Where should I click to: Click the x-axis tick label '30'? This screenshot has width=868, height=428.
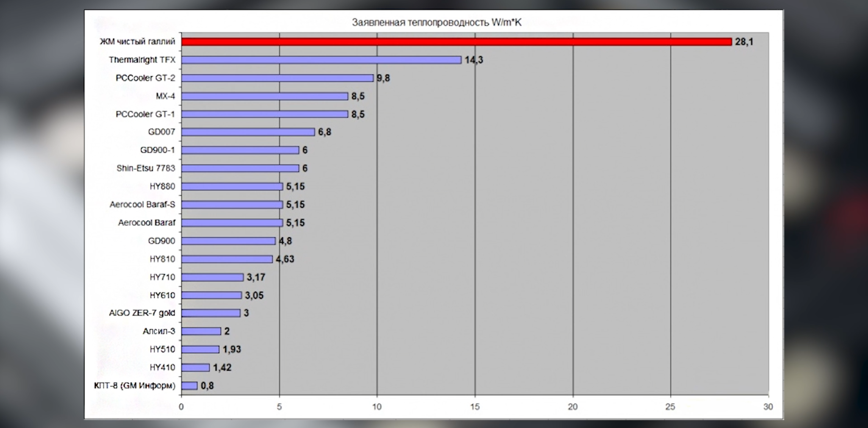768,407
